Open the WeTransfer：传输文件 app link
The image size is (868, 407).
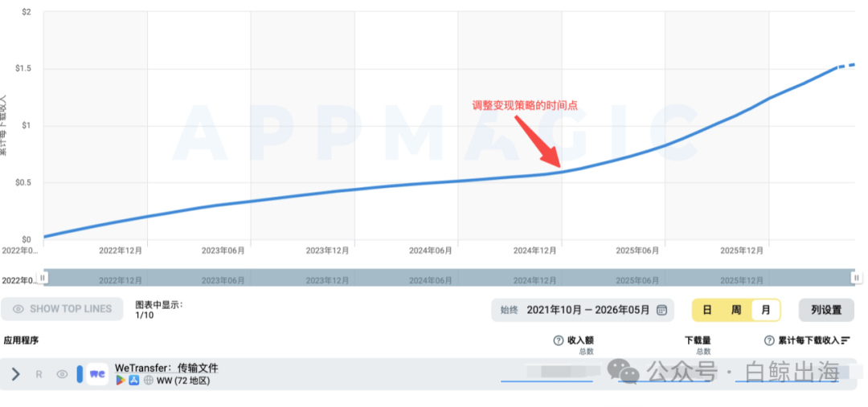[x=166, y=368]
